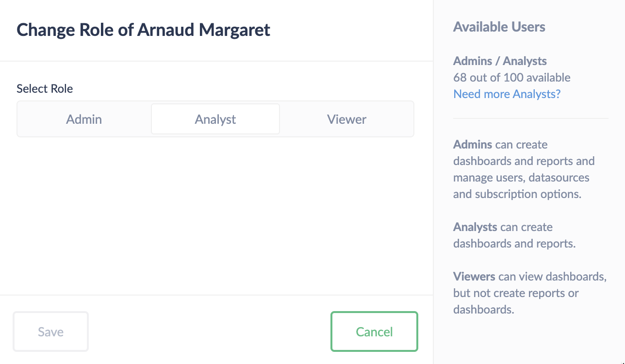Click 'and subscription options.' text line
Viewport: 625px width, 364px height.
click(517, 194)
